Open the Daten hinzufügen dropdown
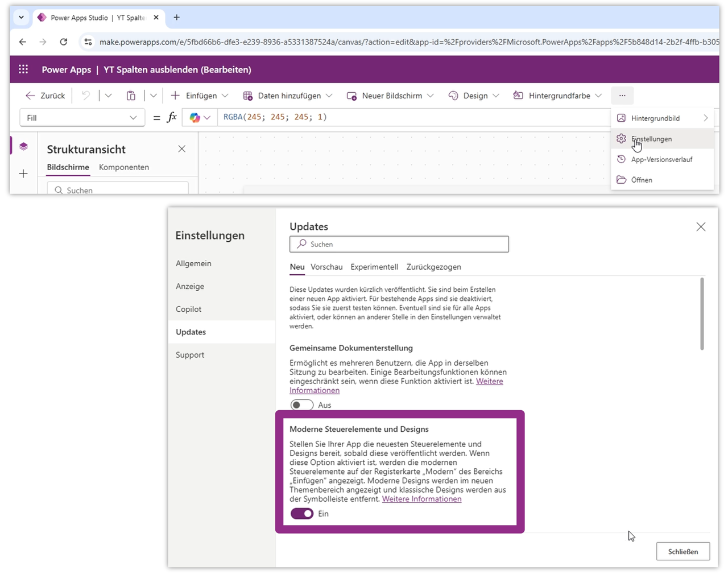This screenshot has height=578, width=728. click(288, 96)
